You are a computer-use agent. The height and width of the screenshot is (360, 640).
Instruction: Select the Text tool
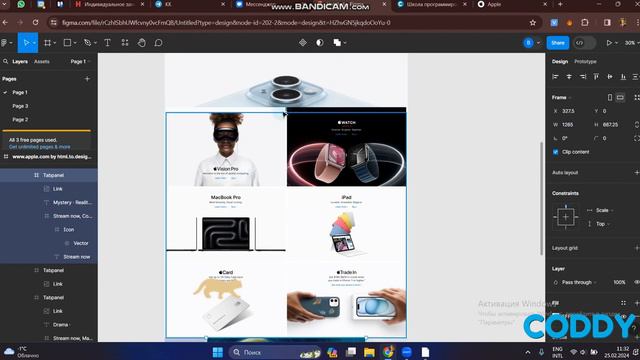tap(107, 42)
